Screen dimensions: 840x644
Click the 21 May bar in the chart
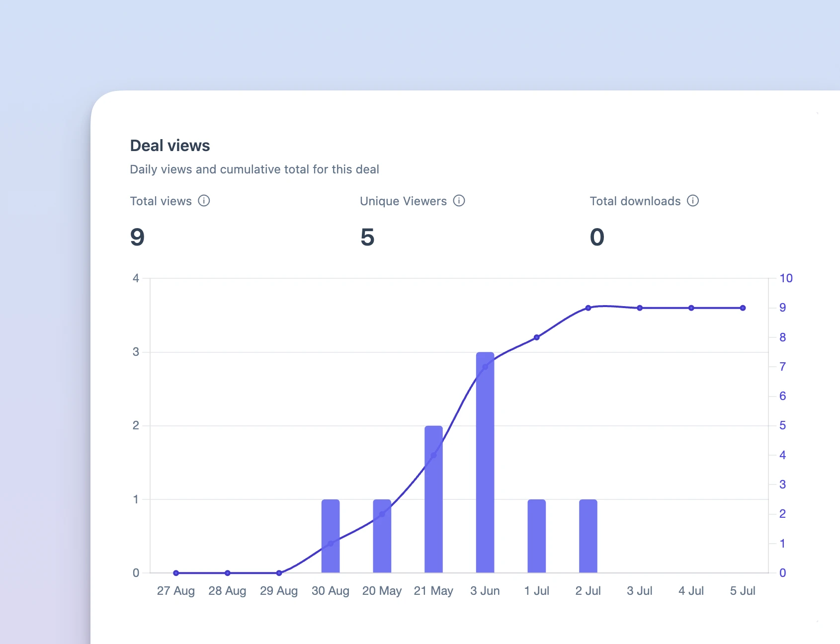tap(433, 499)
